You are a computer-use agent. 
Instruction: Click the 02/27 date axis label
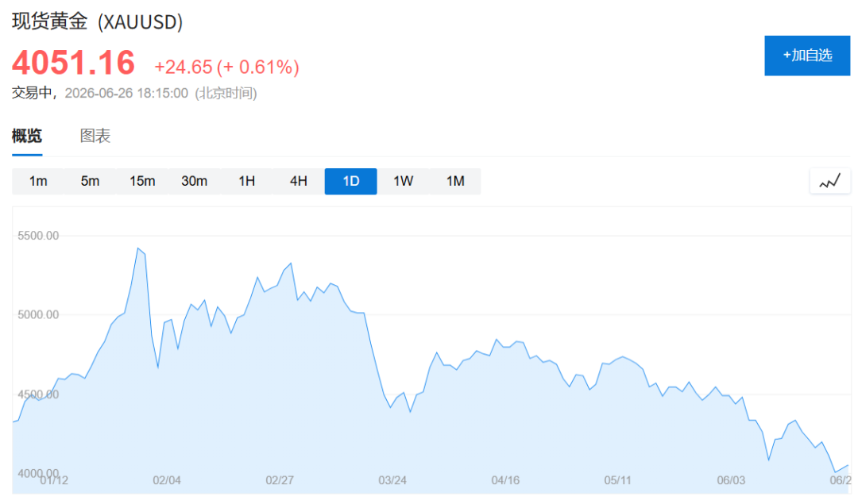click(x=280, y=480)
